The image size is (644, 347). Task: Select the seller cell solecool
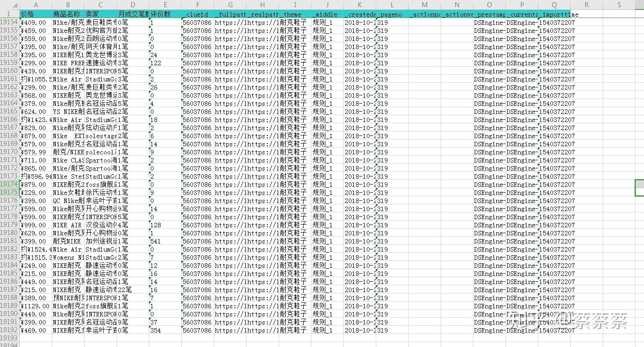101,152
